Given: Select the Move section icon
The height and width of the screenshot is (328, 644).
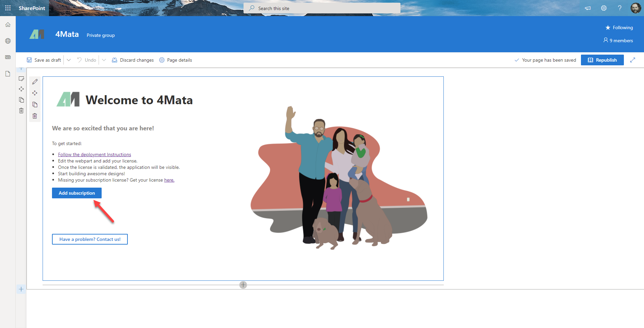Looking at the screenshot, I should (x=21, y=89).
